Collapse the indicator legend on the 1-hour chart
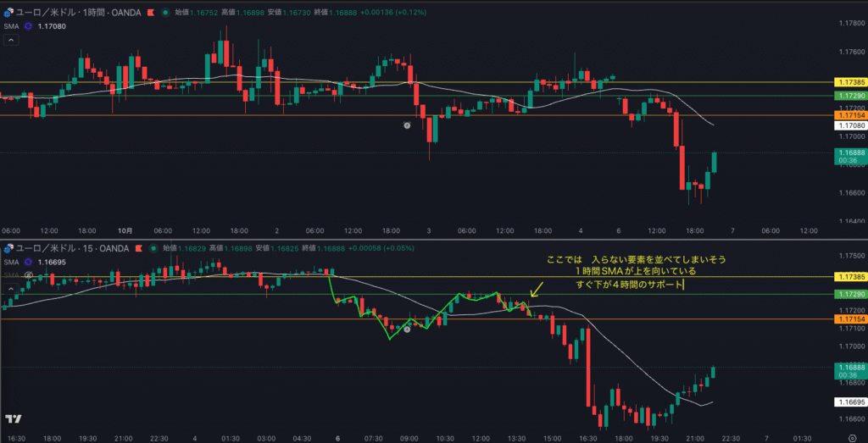868x443 pixels. pyautogui.click(x=11, y=41)
